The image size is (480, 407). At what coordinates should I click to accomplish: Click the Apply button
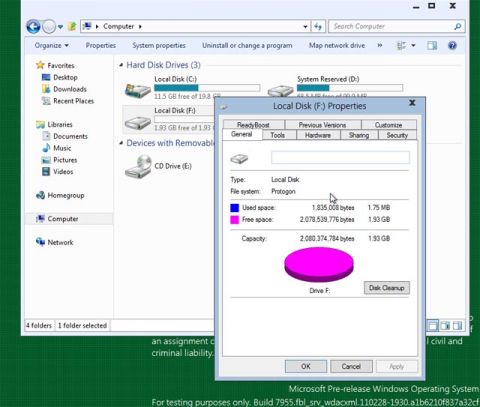click(x=397, y=366)
